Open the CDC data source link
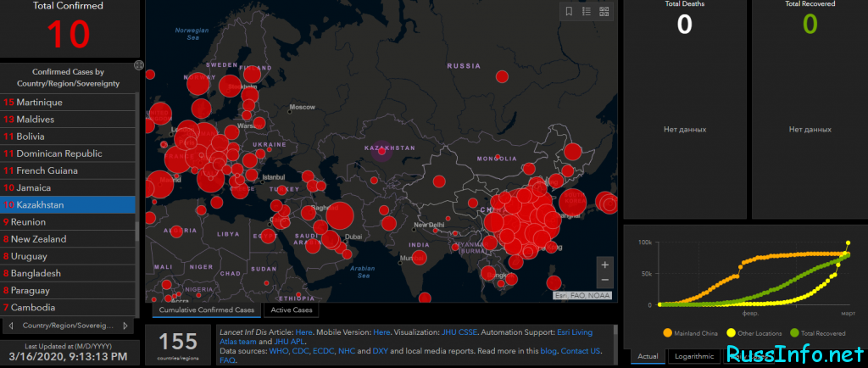This screenshot has width=868, height=368. coord(301,351)
